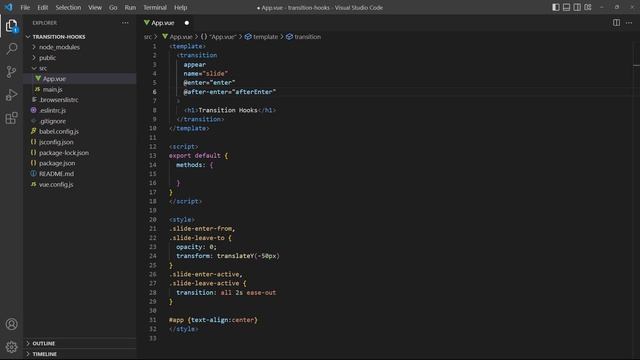Click the 'opacity: 0;' style line
The height and width of the screenshot is (360, 640).
click(x=196, y=247)
